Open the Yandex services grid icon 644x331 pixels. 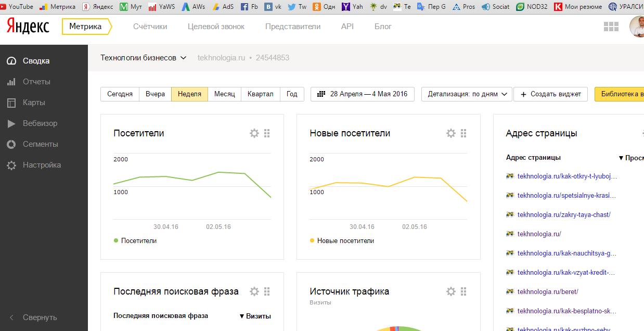[x=611, y=27]
